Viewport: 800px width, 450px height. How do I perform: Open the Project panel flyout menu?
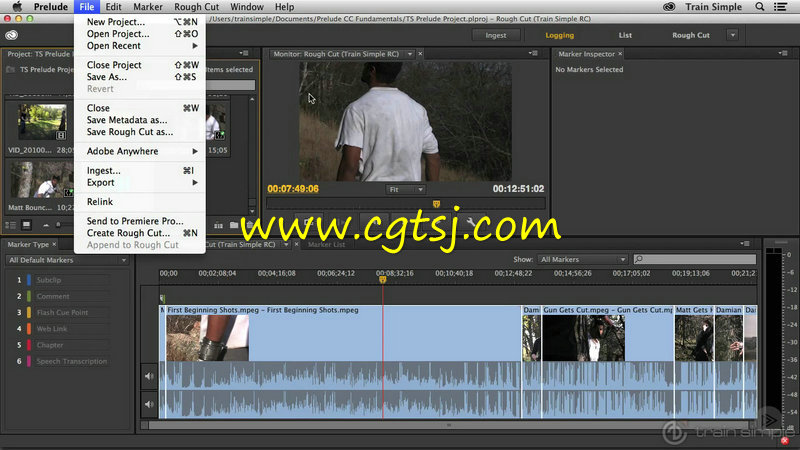point(244,53)
